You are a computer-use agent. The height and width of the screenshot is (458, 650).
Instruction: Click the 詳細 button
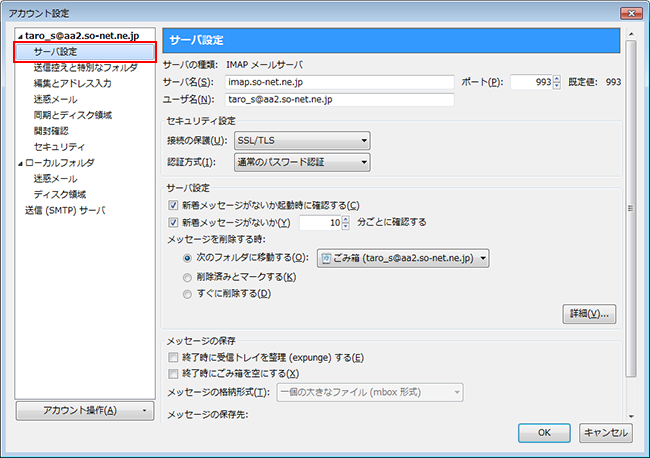tap(588, 314)
